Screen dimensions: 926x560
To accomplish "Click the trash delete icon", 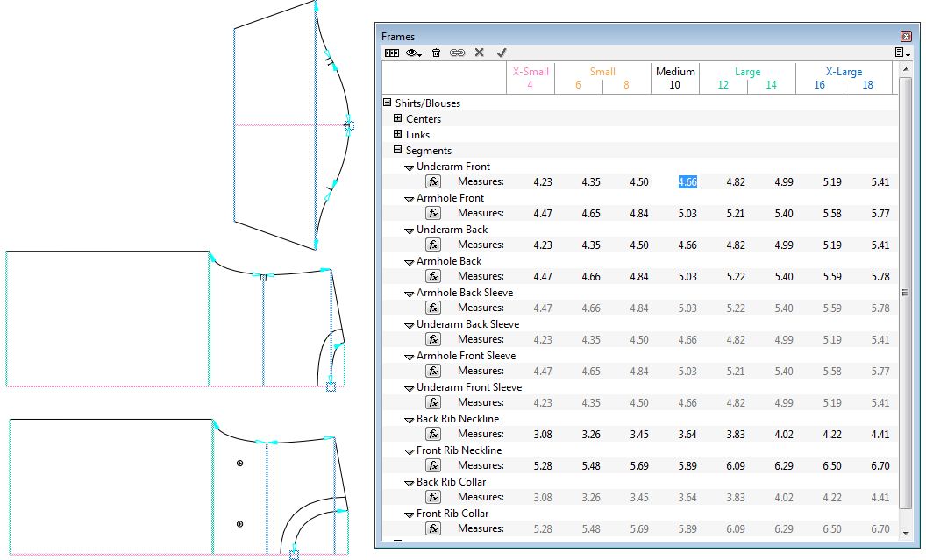I will coord(436,53).
